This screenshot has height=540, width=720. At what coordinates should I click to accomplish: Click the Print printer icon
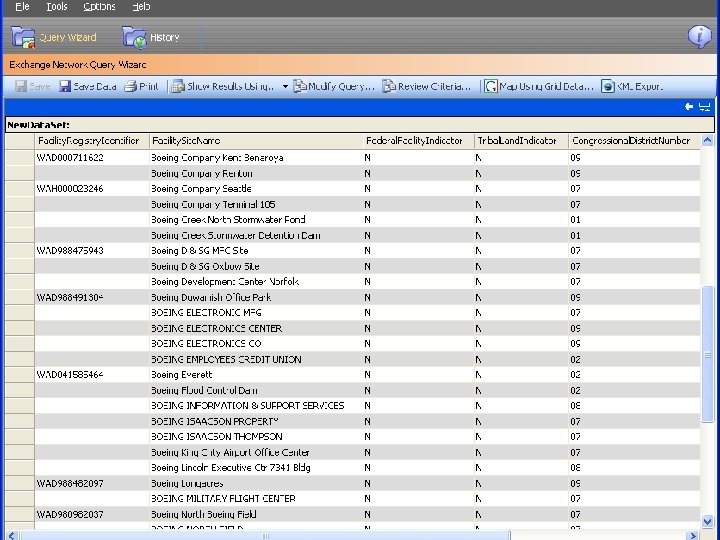click(x=131, y=86)
